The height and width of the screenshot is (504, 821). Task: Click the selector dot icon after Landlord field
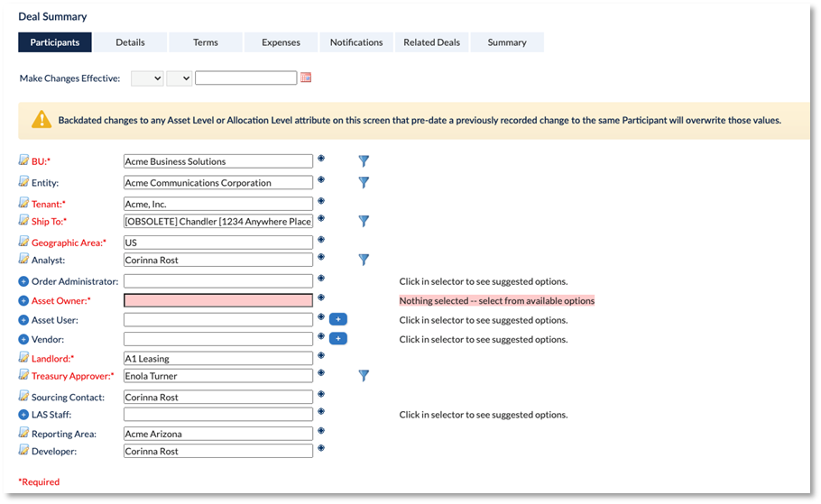[321, 355]
